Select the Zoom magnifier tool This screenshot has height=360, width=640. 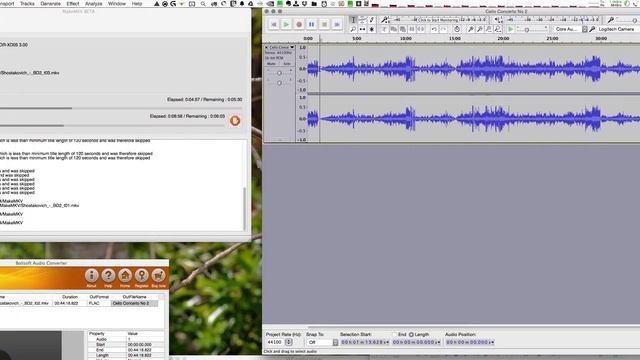click(x=353, y=29)
